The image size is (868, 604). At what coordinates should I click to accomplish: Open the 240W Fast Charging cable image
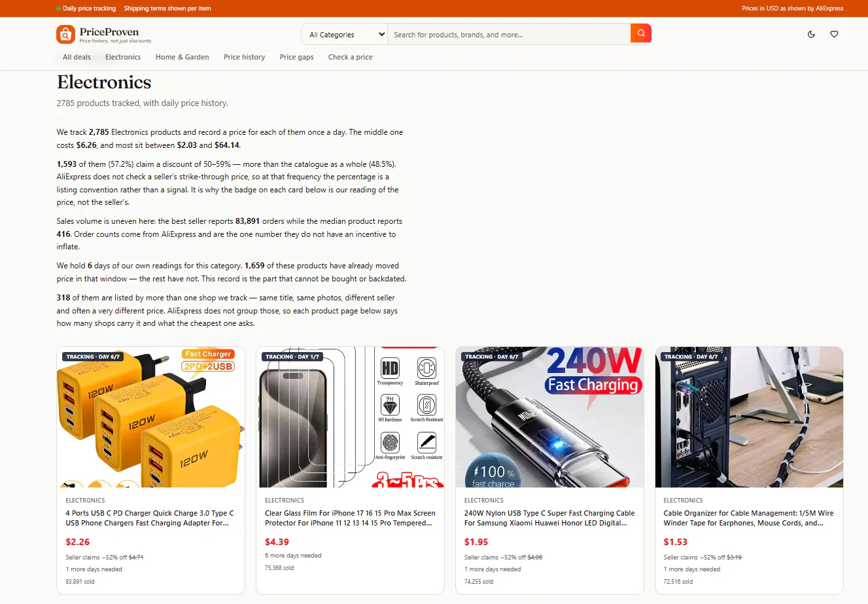pyautogui.click(x=549, y=417)
